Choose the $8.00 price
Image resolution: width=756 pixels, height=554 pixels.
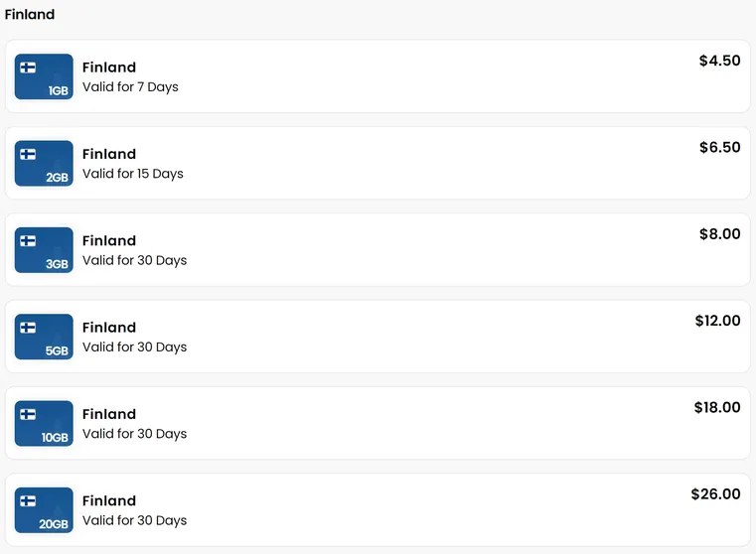click(x=719, y=234)
